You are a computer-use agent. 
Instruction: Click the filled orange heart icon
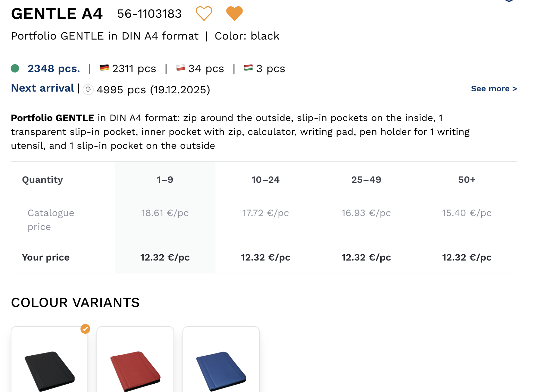tap(234, 14)
